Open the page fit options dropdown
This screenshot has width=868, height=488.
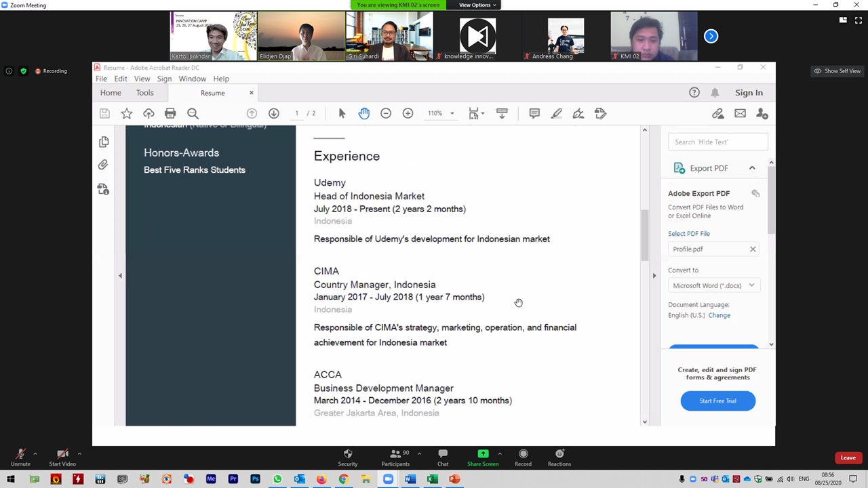click(x=476, y=113)
